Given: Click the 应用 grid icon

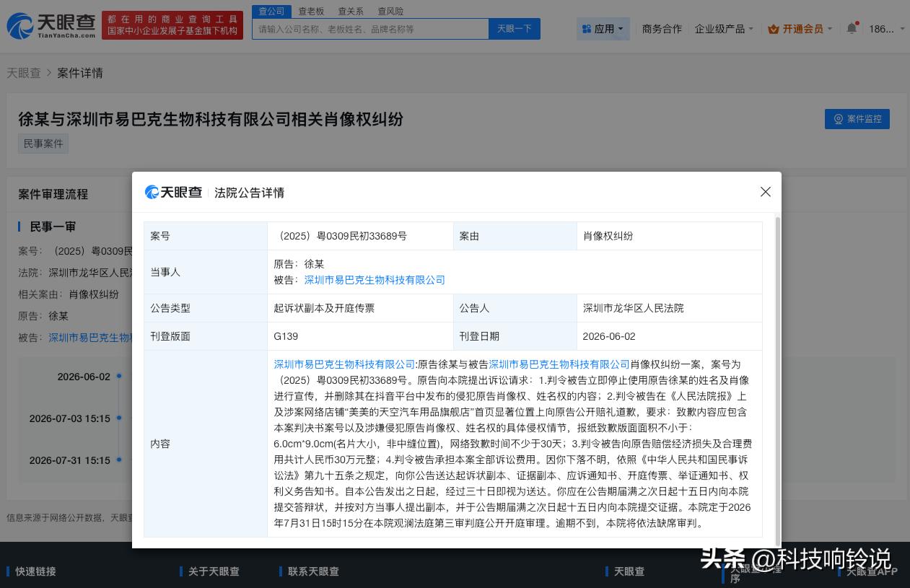Looking at the screenshot, I should click(586, 29).
